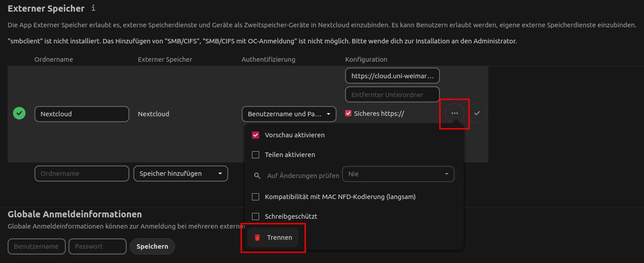Click the global Benutzername input field
644x263 pixels.
[37, 246]
